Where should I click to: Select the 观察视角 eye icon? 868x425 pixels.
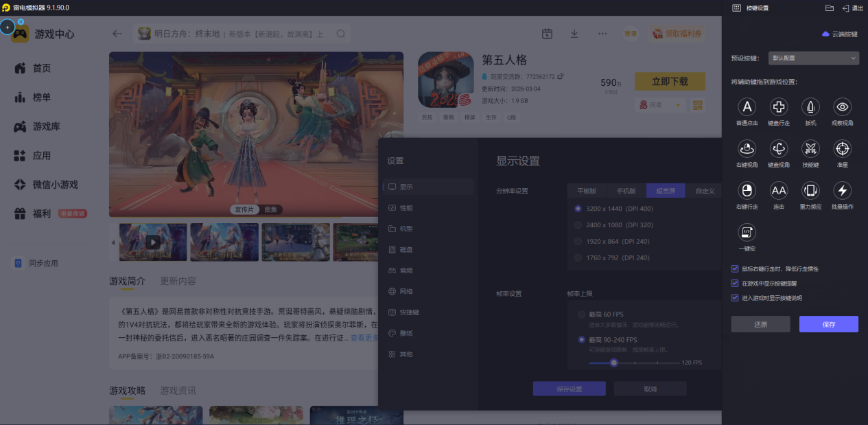coord(843,106)
